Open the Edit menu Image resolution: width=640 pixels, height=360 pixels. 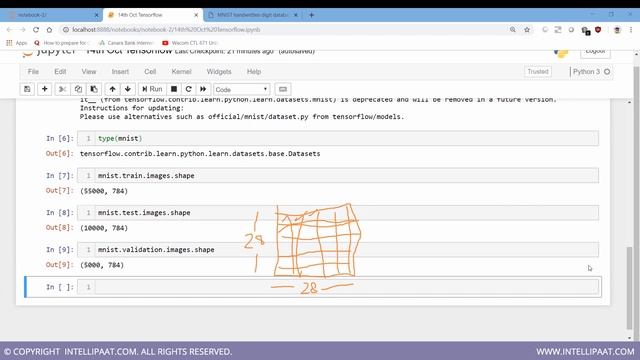coord(60,71)
